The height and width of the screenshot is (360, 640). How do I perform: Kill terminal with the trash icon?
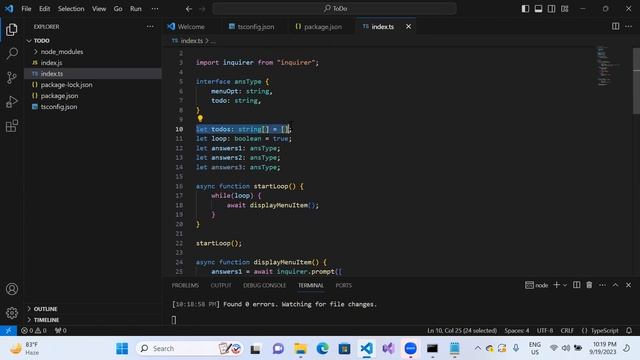(589, 285)
